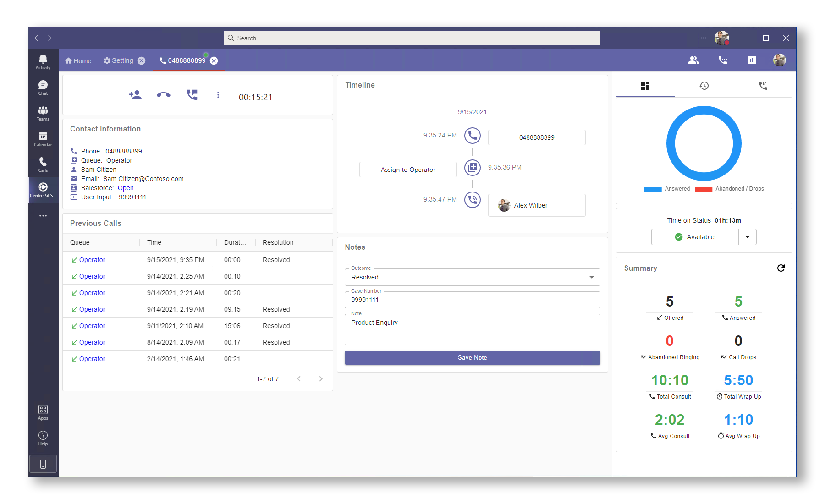825x504 pixels.
Task: Click the incoming call timeline icon at 9:35:24
Action: point(473,136)
